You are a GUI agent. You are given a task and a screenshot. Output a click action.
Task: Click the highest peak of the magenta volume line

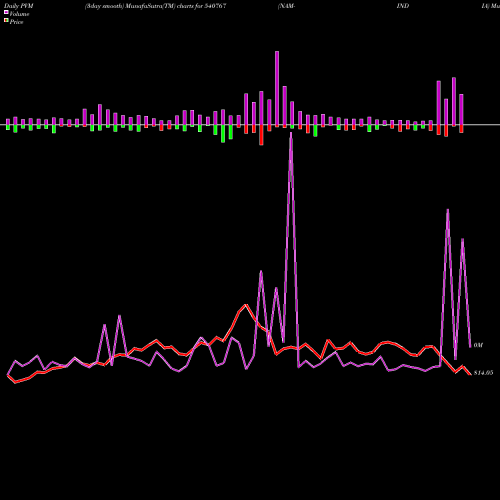point(291,133)
